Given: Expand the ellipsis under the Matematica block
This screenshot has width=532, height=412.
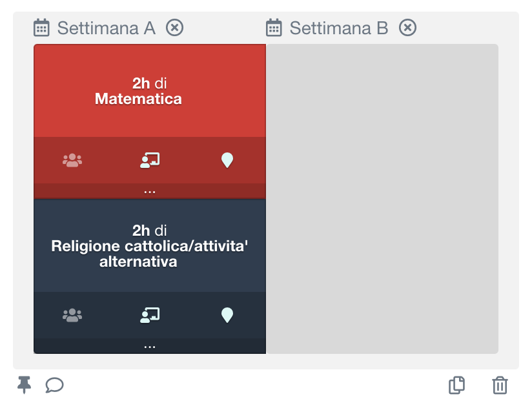Looking at the screenshot, I should [149, 190].
